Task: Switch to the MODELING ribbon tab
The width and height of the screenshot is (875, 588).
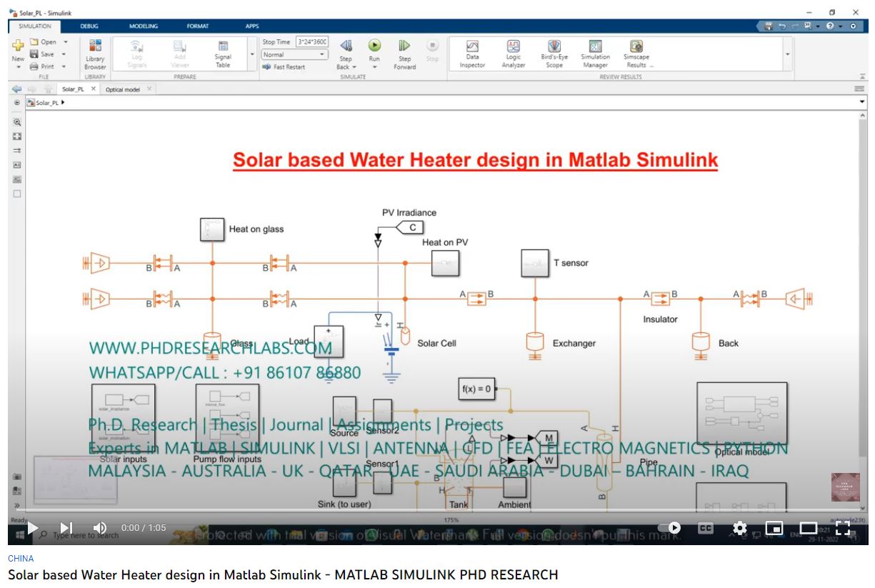Action: pyautogui.click(x=143, y=26)
